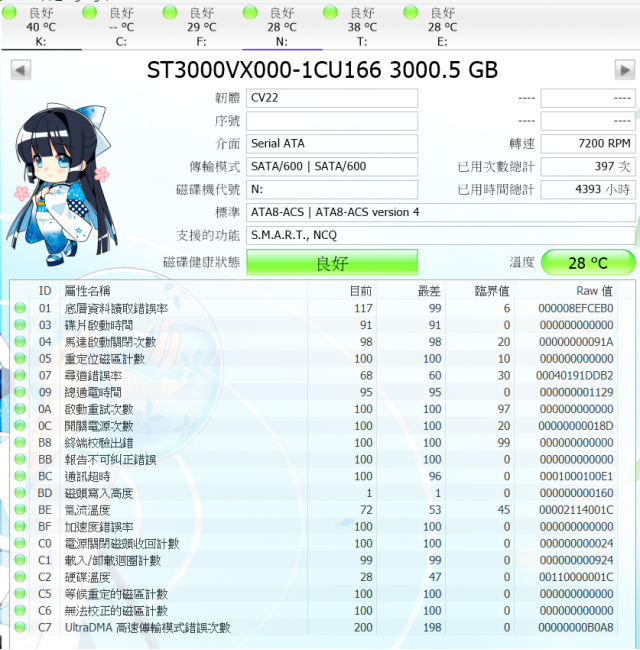Click the green status icon for row C1

click(20, 560)
